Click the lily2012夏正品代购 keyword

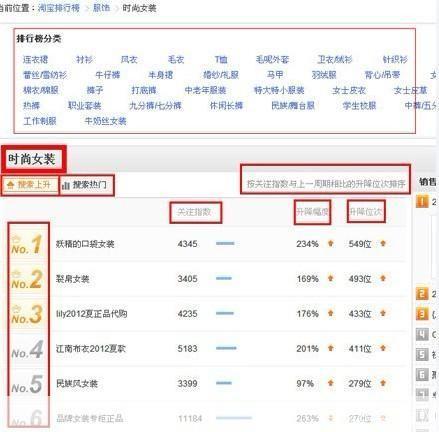tap(92, 314)
